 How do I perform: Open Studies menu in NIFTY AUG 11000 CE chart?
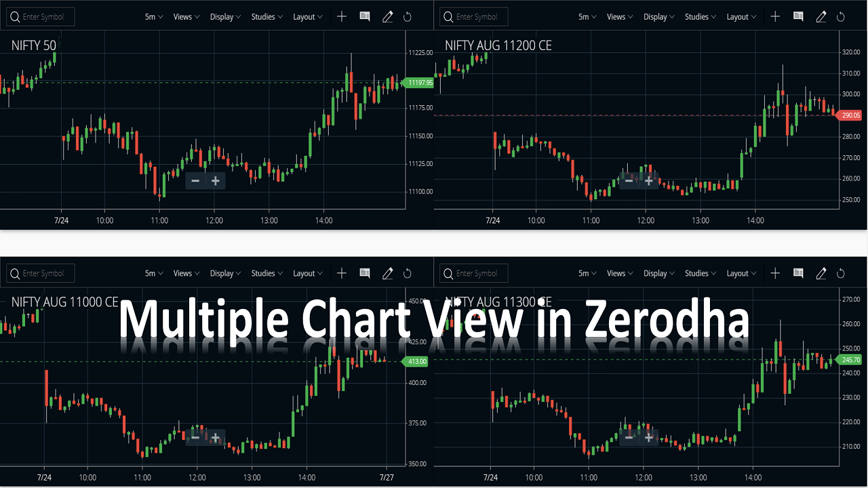(x=268, y=273)
